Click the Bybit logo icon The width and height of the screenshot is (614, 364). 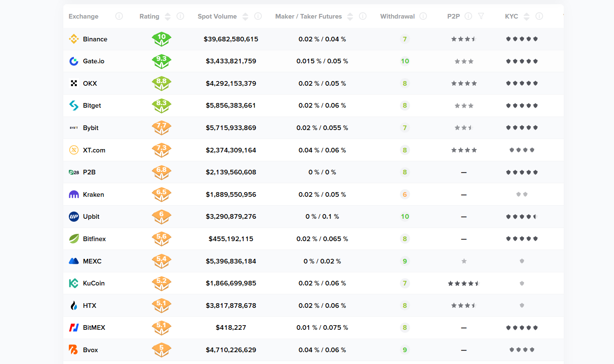click(74, 128)
